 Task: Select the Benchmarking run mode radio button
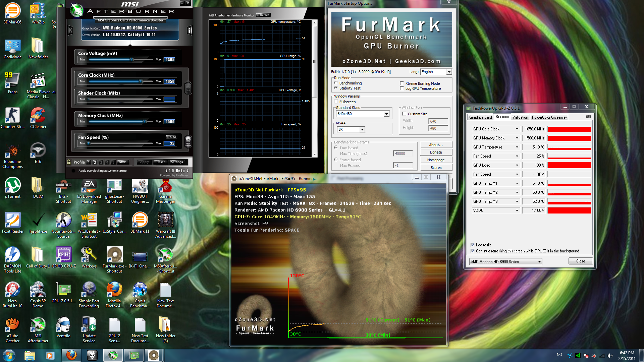point(336,83)
